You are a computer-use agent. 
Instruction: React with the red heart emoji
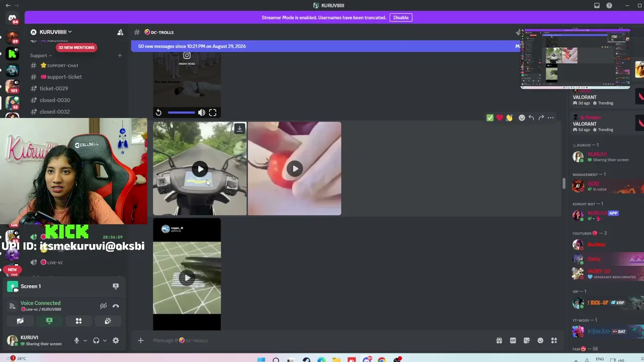coord(500,118)
